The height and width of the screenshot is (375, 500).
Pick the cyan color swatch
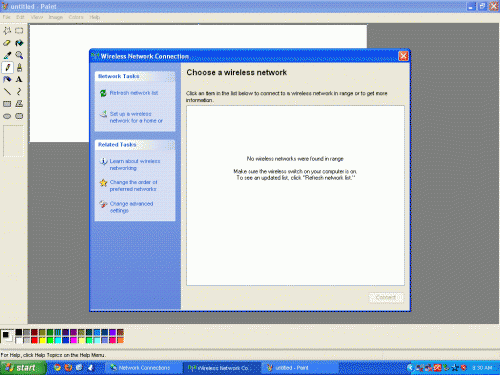tap(58, 340)
